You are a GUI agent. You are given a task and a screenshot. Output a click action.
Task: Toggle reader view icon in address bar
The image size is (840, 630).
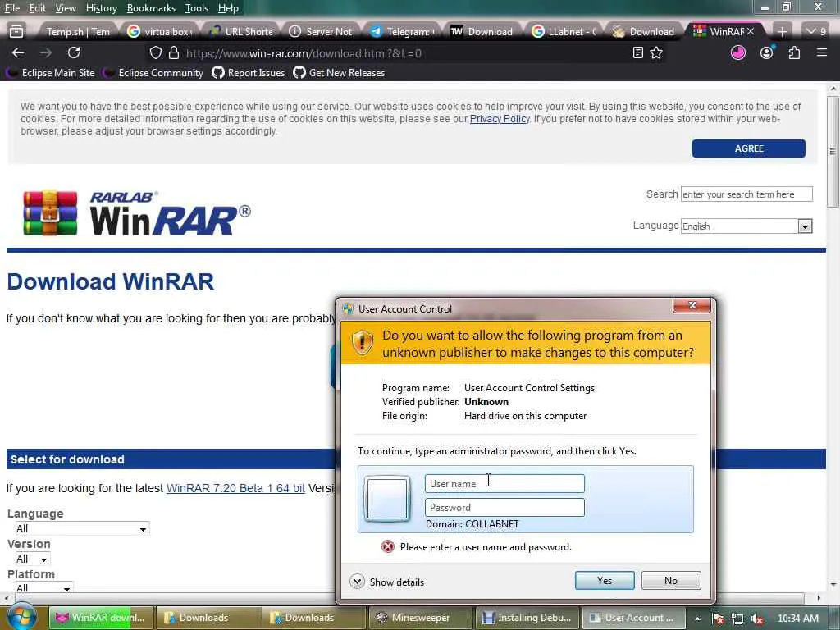pos(637,52)
